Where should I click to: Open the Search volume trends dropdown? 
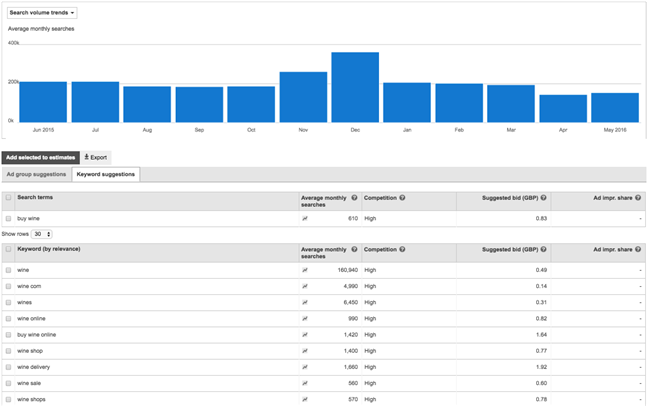coord(42,13)
